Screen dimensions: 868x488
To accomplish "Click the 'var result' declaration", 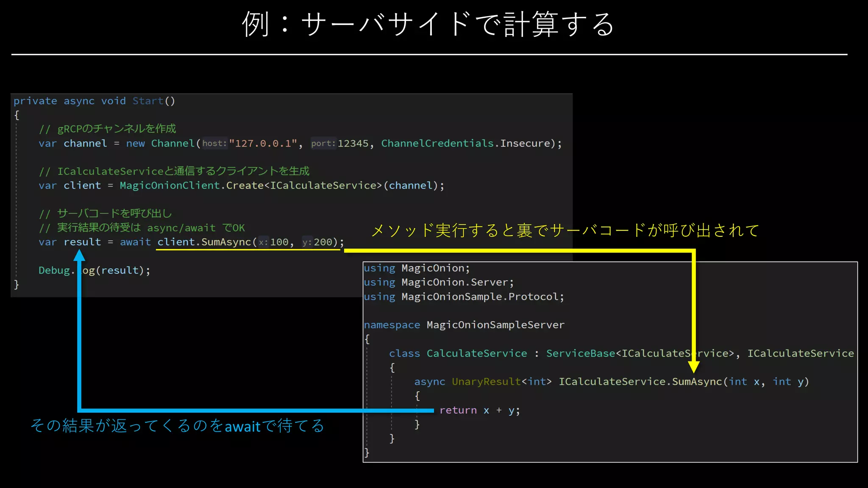I will click(70, 242).
